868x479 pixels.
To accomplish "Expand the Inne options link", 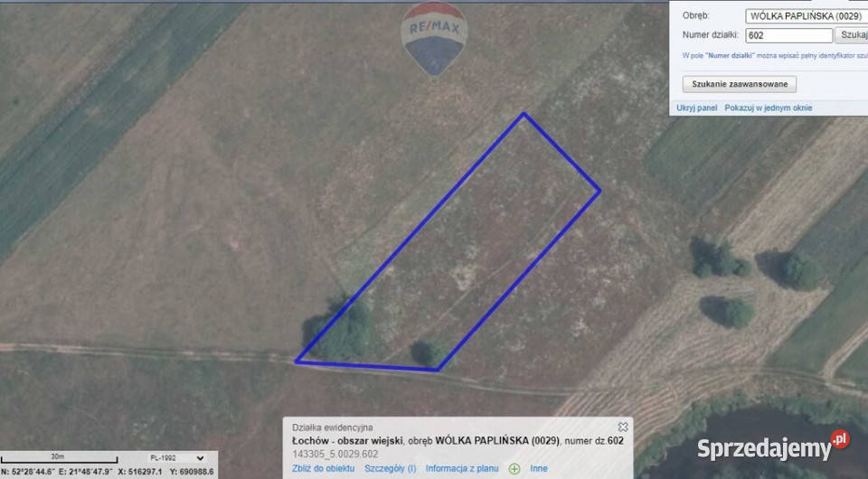I will (x=539, y=468).
